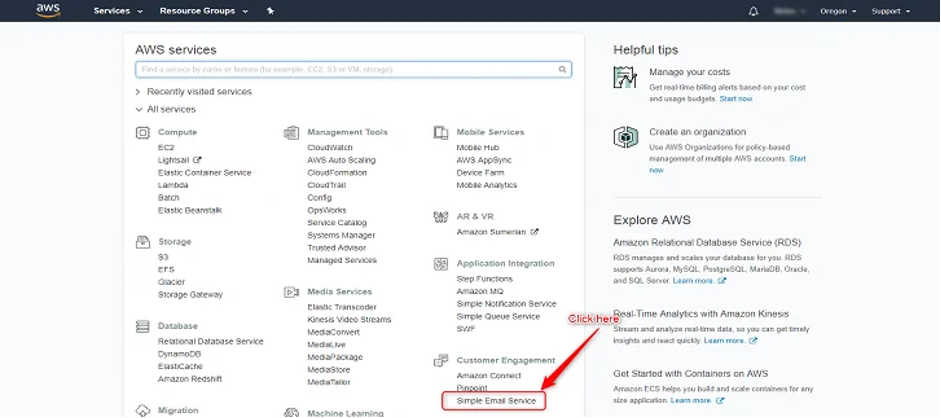Open Elastic Container Service
This screenshot has height=418, width=941.
(x=204, y=173)
